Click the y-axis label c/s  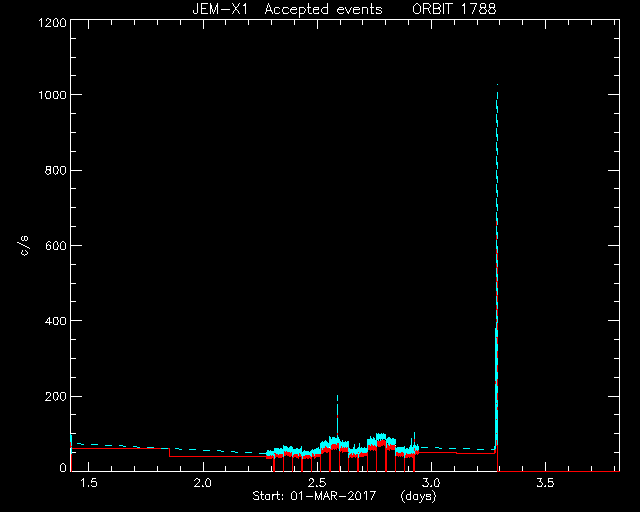tap(24, 246)
